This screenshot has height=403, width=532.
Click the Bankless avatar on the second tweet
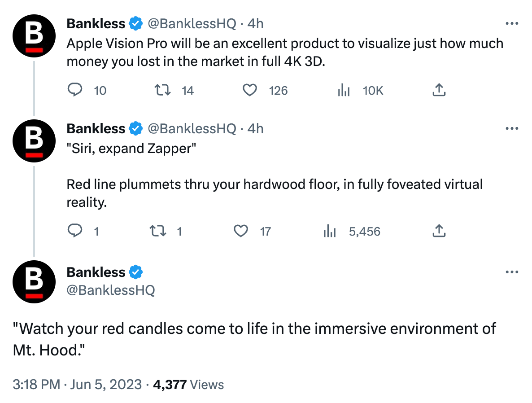pyautogui.click(x=34, y=141)
